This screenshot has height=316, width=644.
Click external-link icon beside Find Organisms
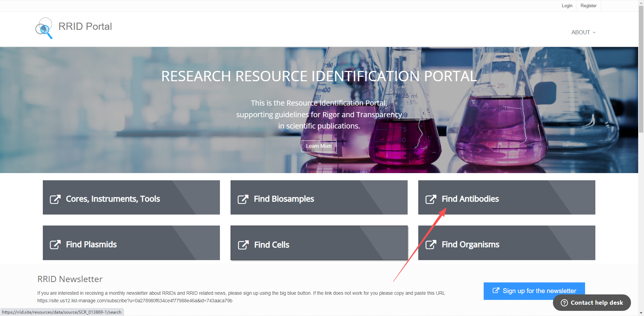pyautogui.click(x=431, y=245)
